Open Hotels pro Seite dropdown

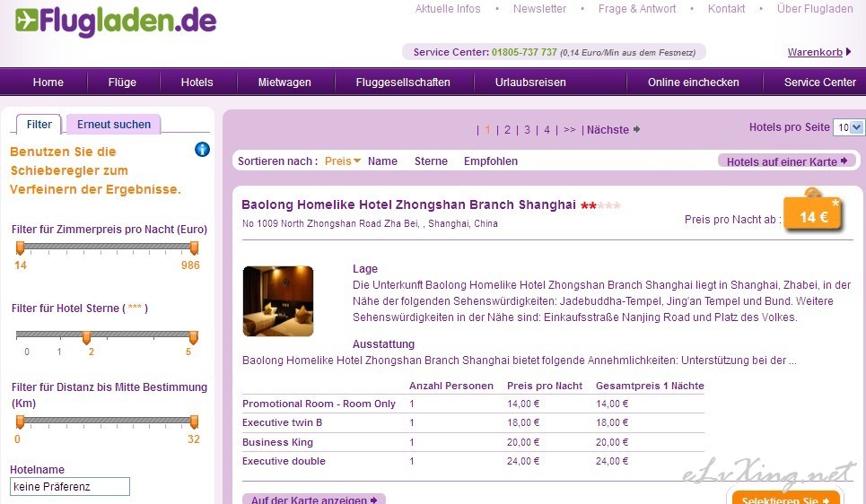click(848, 127)
